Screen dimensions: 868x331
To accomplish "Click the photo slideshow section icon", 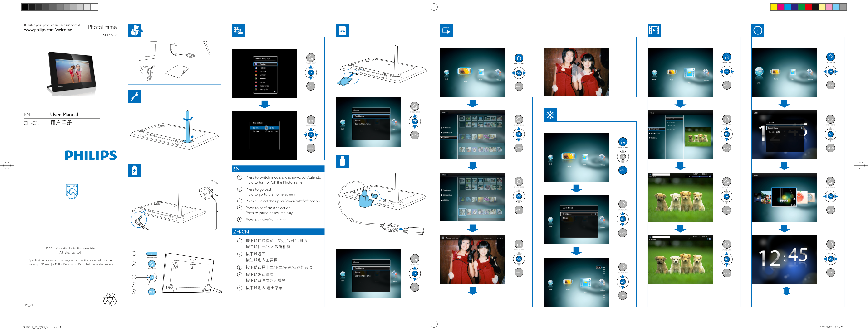I will [446, 30].
